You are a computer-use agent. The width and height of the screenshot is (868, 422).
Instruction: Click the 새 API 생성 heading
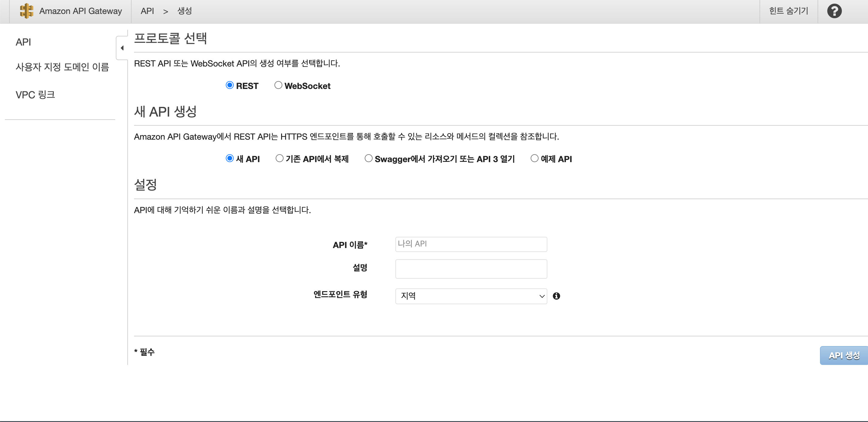(x=165, y=111)
